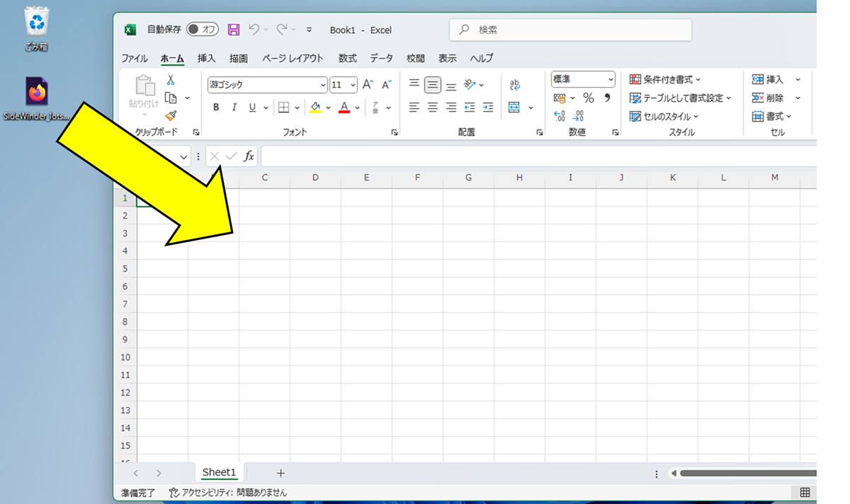This screenshot has width=850, height=504.
Task: Click the search box in title bar
Action: tap(570, 30)
